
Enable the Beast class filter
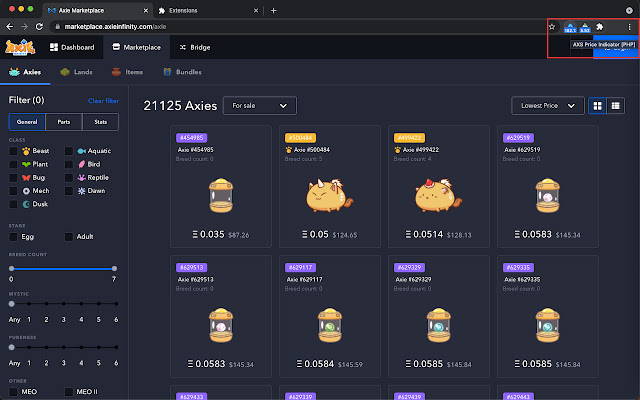[13, 151]
